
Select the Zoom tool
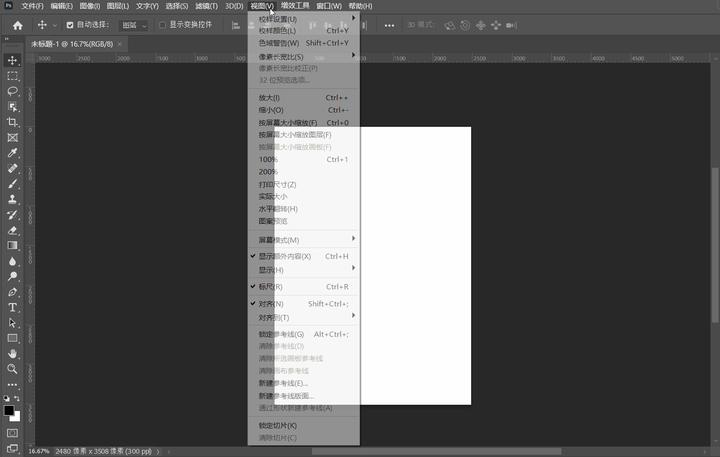point(12,369)
